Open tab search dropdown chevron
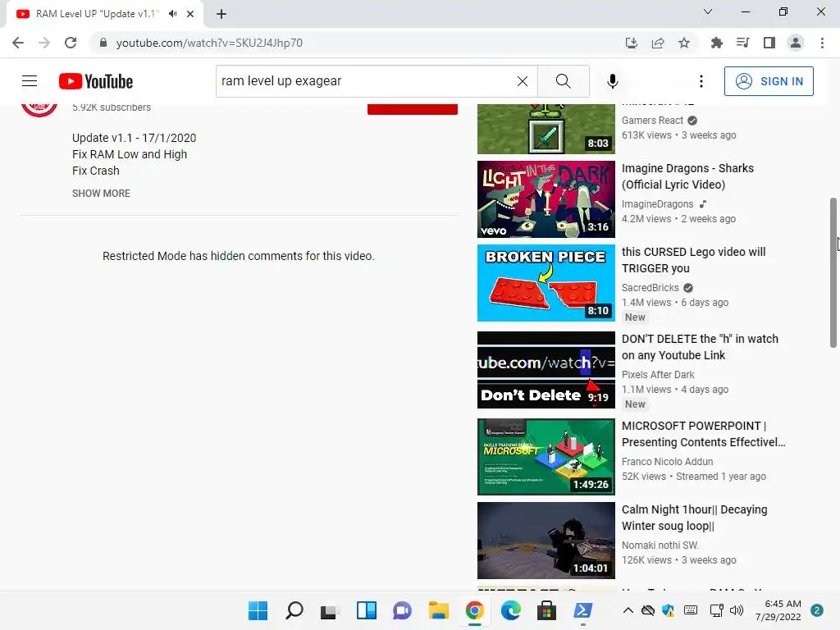This screenshot has height=630, width=840. [x=708, y=11]
